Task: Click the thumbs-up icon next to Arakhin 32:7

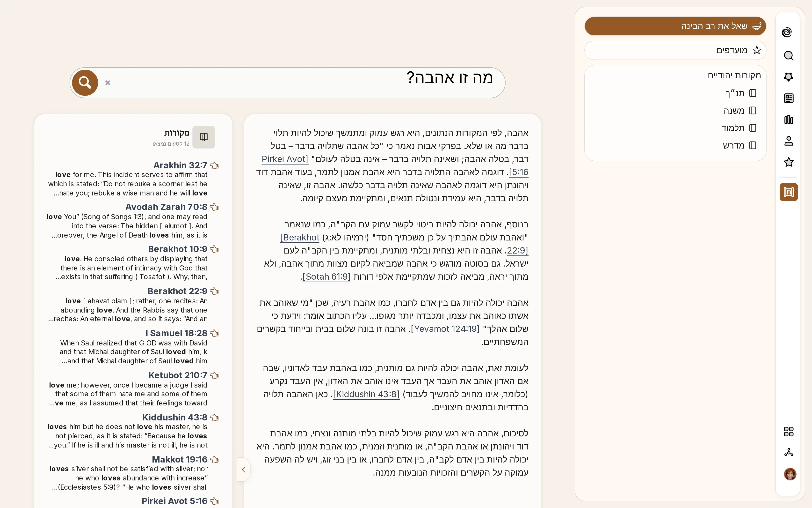Action: tap(214, 165)
